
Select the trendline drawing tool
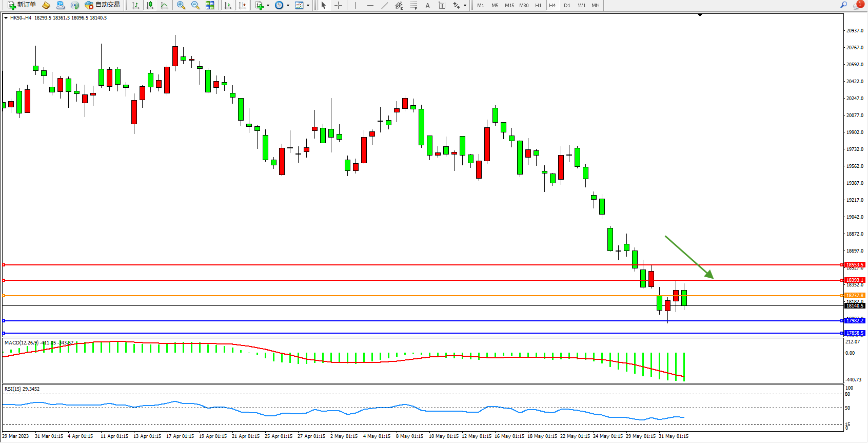(x=384, y=5)
